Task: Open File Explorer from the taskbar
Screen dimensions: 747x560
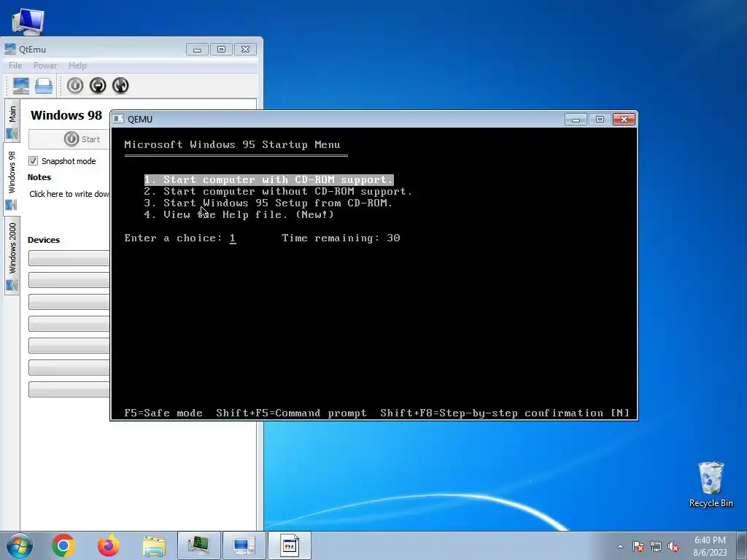Action: pyautogui.click(x=154, y=545)
